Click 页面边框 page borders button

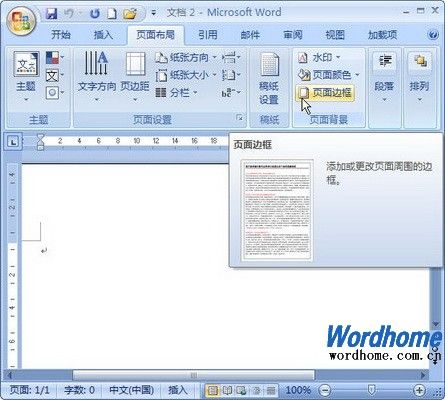(x=325, y=93)
